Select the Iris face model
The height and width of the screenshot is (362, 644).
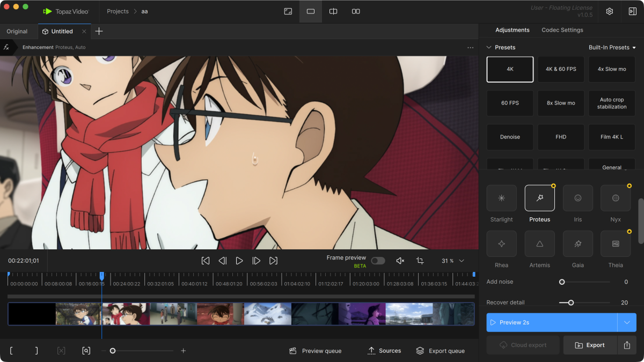tap(577, 198)
